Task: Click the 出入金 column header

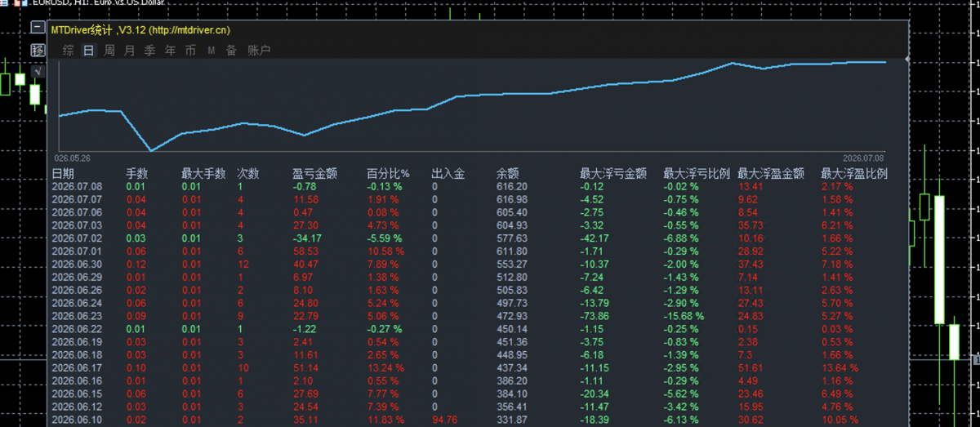Action: point(448,174)
